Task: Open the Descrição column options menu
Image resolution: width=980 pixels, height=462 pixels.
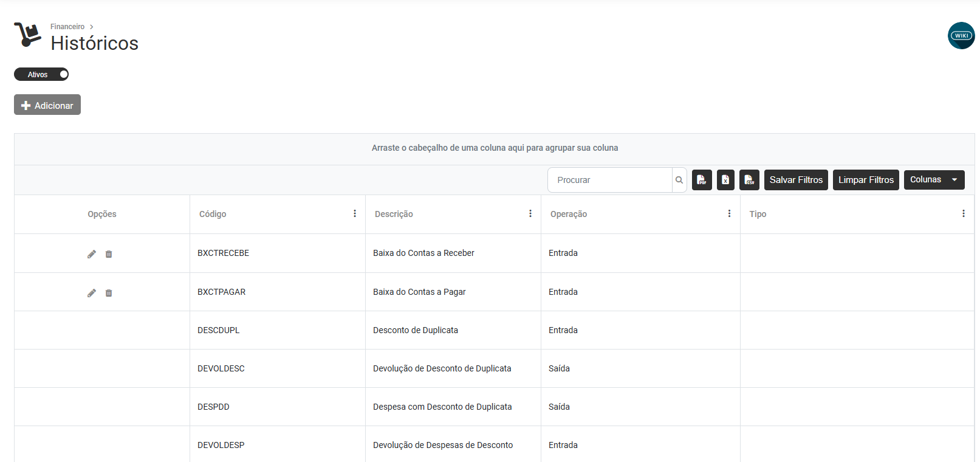Action: click(x=530, y=214)
